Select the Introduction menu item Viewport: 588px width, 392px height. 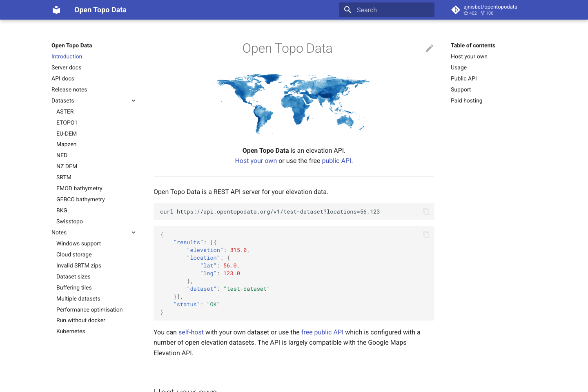tap(67, 56)
